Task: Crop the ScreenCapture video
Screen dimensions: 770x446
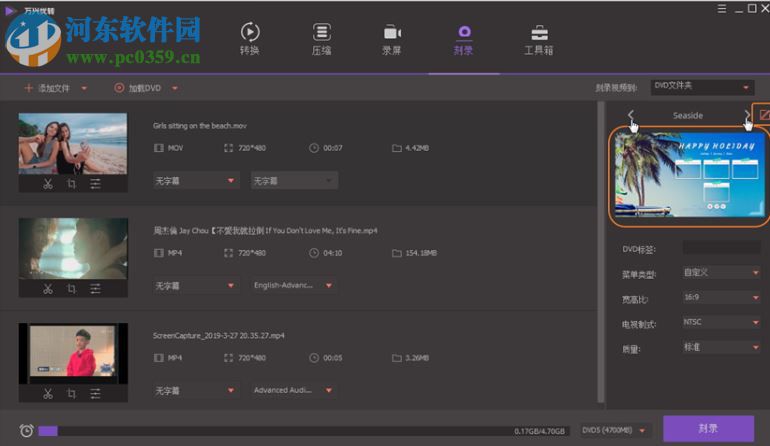Action: (72, 393)
